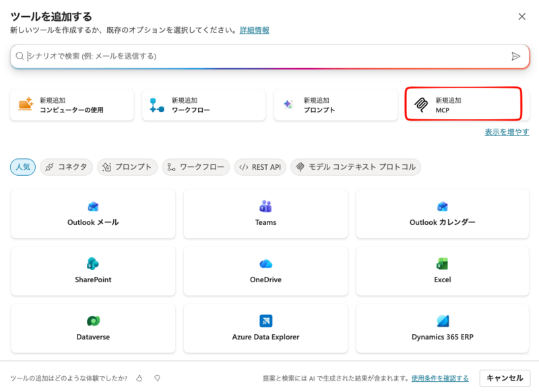Click the Outlook カレンダー label text
Screen dimensions: 539x392
pyautogui.click(x=443, y=222)
